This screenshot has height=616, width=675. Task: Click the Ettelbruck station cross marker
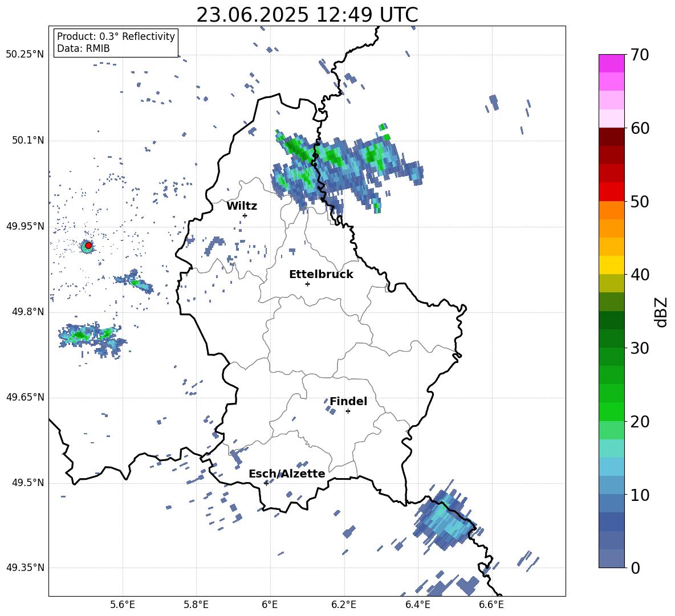coord(307,284)
